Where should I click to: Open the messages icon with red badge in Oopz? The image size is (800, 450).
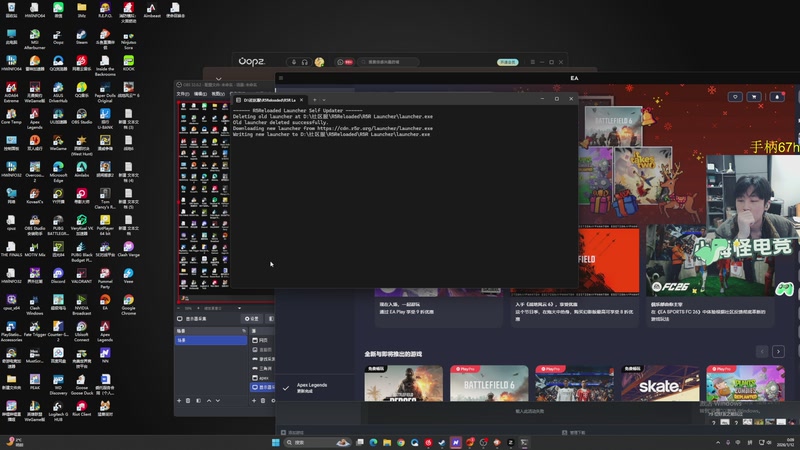click(344, 62)
